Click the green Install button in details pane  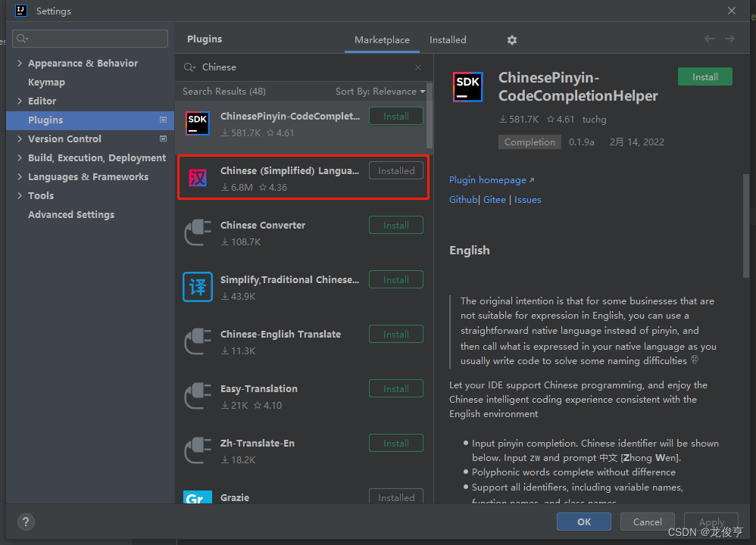click(705, 76)
